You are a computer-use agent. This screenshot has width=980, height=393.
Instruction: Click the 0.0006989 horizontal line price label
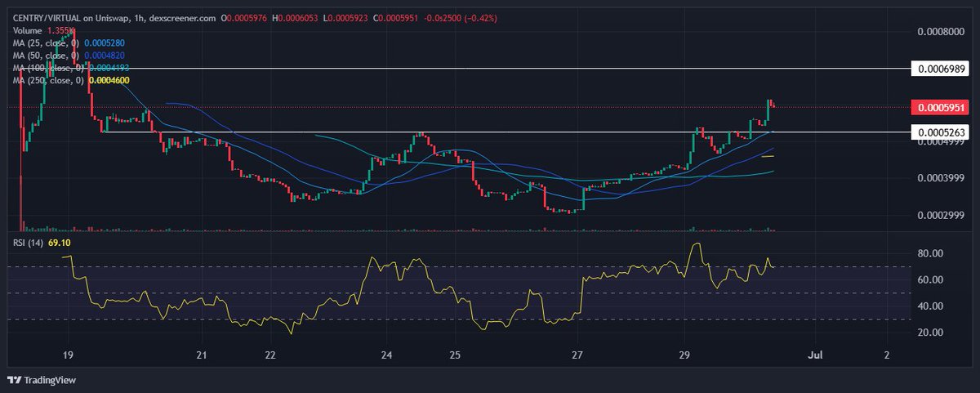tap(941, 69)
